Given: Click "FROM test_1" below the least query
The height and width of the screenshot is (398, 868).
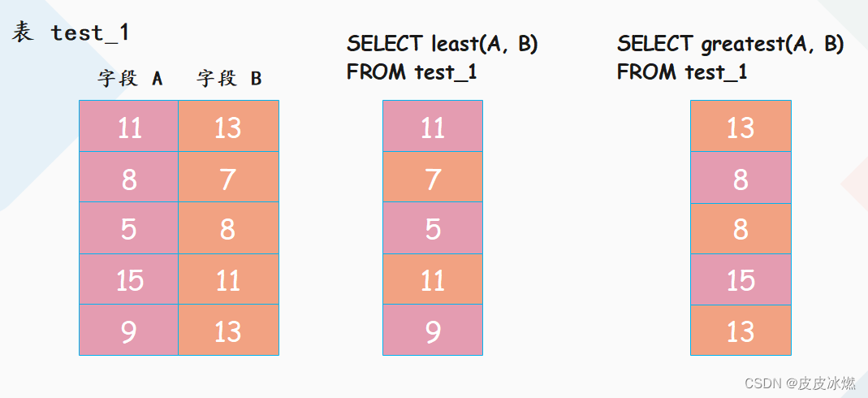Looking at the screenshot, I should click(x=412, y=72).
